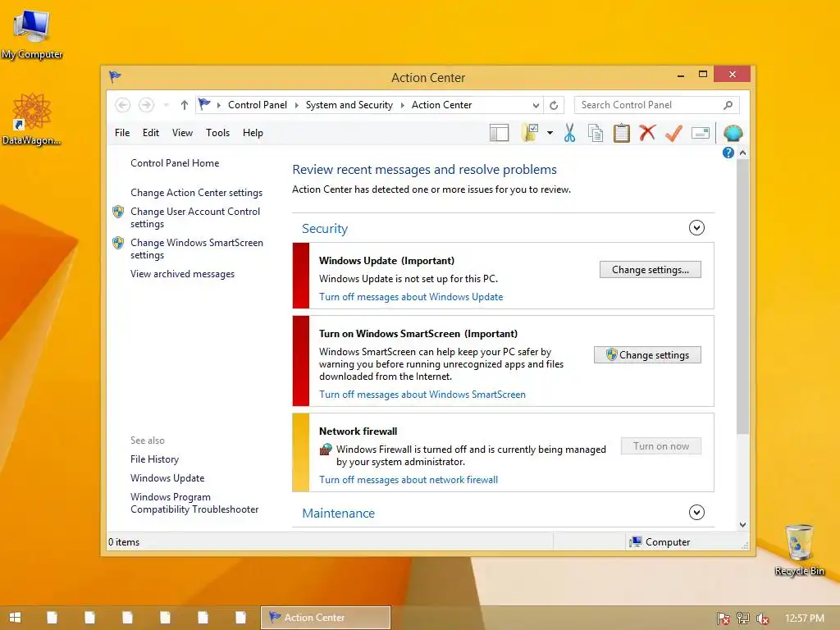
Task: Open the File menu
Action: coord(122,133)
